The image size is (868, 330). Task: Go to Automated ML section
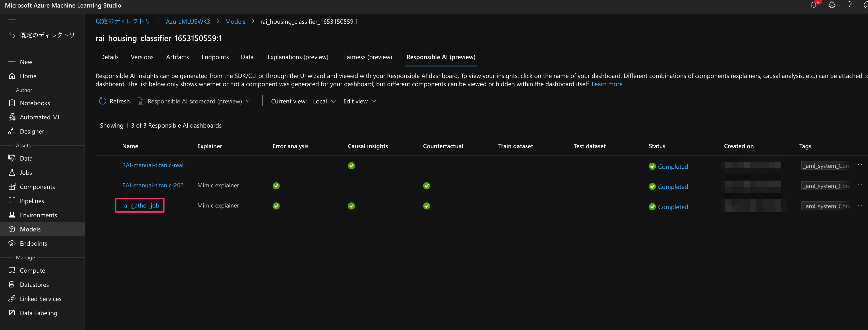pyautogui.click(x=40, y=117)
